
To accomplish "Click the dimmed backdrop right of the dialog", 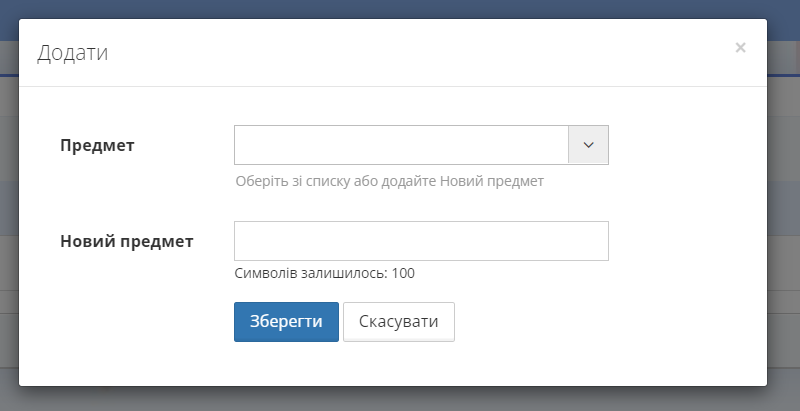I will pyautogui.click(x=783, y=200).
